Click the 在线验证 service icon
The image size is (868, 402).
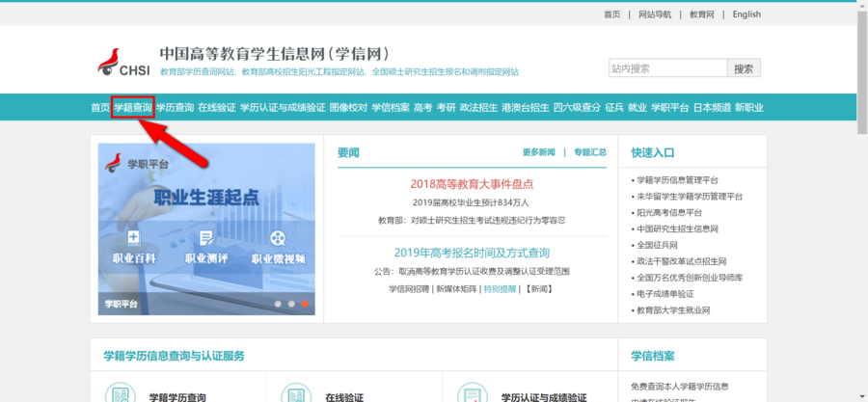point(296,393)
